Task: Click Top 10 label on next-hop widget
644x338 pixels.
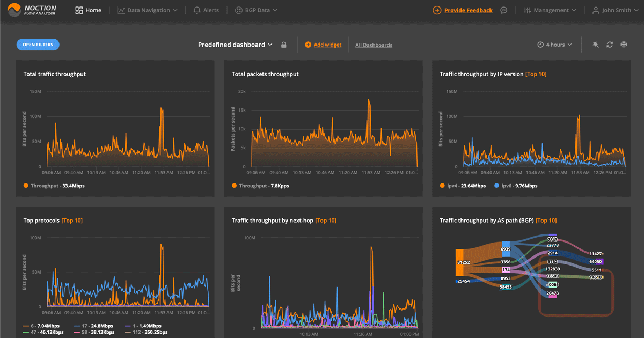Action: click(x=326, y=221)
